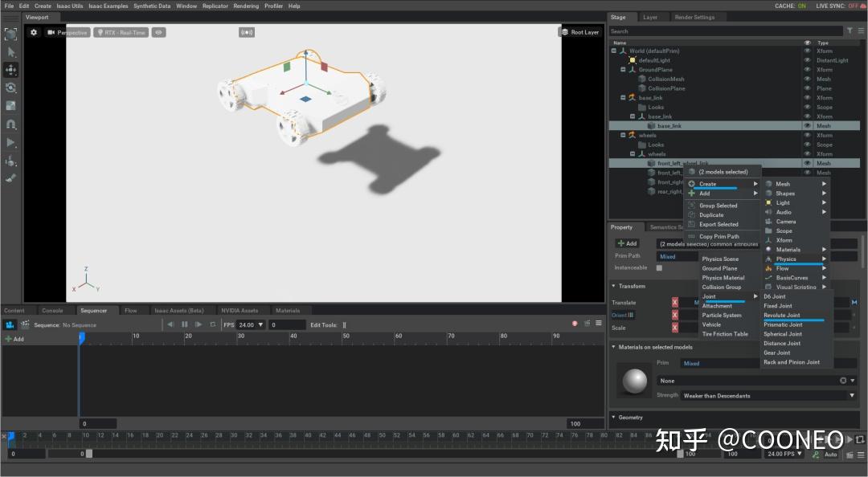Image resolution: width=868 pixels, height=477 pixels.
Task: Toggle visibility of CollisionMesh row
Action: 807,79
